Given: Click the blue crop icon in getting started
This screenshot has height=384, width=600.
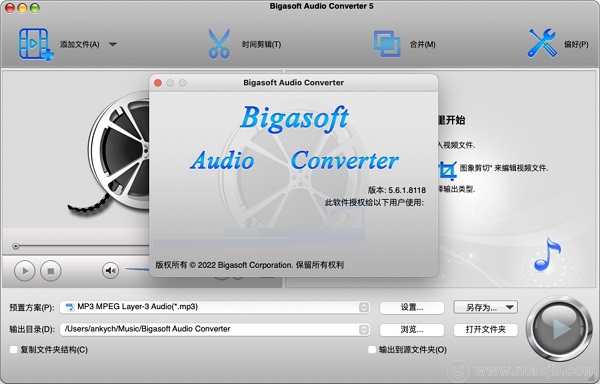Looking at the screenshot, I should click(447, 171).
